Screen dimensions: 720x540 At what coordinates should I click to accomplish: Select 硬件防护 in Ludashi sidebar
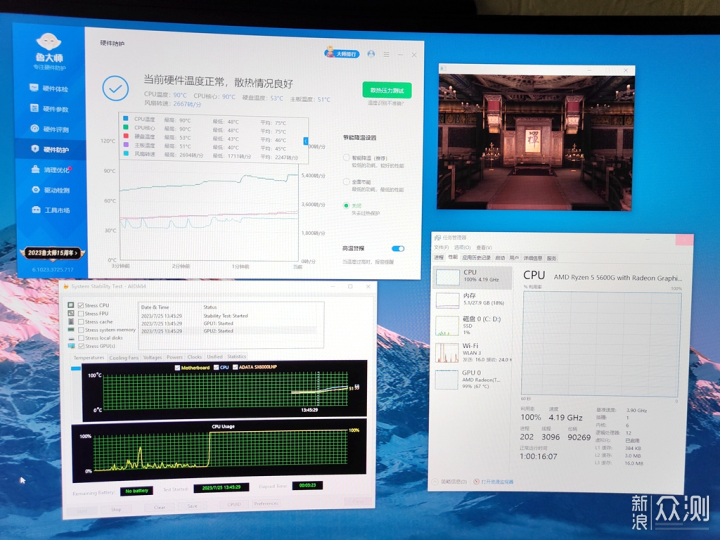click(51, 149)
